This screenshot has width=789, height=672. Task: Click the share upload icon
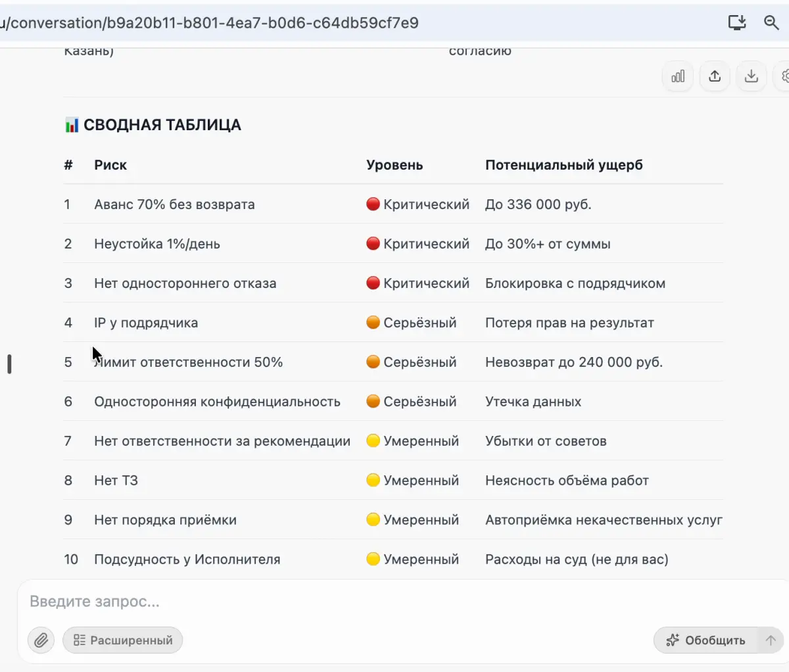715,76
